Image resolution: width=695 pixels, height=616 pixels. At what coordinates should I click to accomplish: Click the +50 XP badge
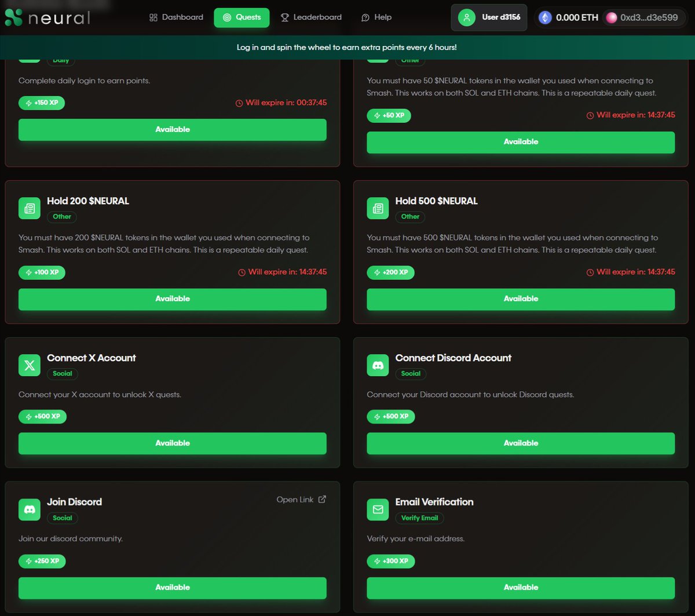pyautogui.click(x=389, y=115)
